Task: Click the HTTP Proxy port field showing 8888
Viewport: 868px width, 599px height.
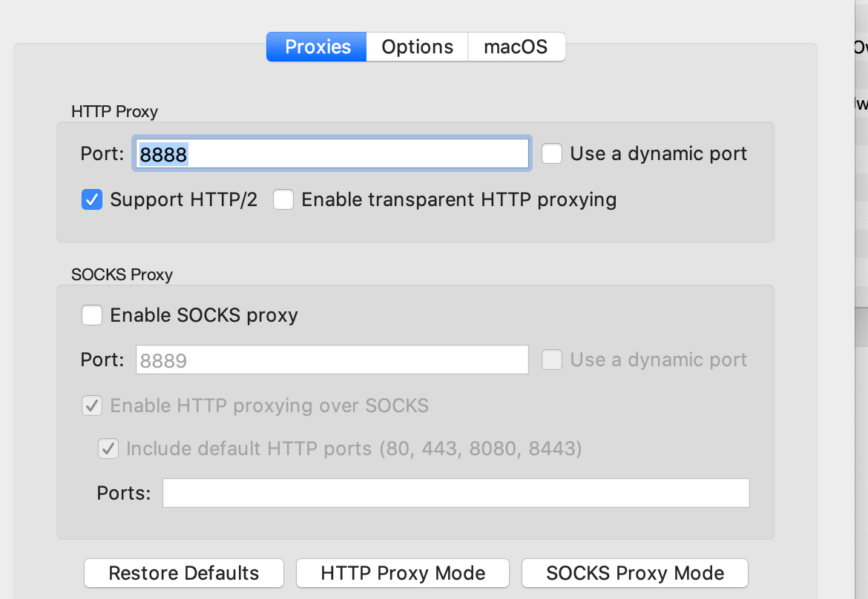Action: tap(331, 154)
